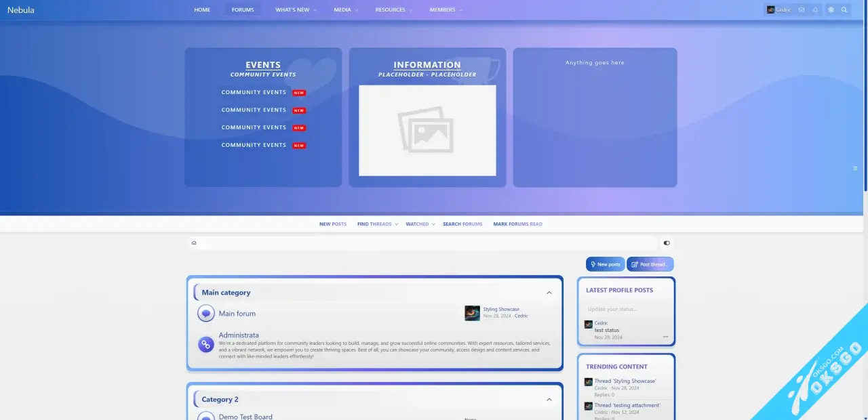Image resolution: width=868 pixels, height=420 pixels.
Task: Focus the Update your status field
Action: pyautogui.click(x=627, y=309)
